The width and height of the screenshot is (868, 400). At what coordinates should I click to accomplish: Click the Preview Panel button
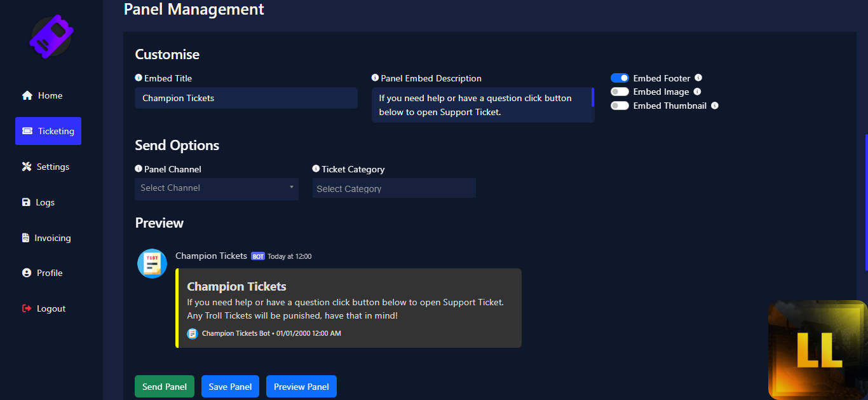click(301, 387)
